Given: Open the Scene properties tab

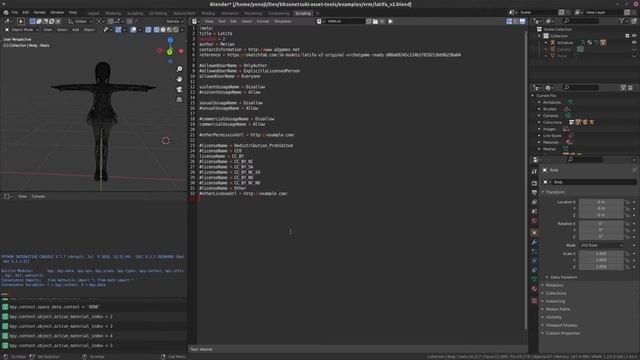Looking at the screenshot, I should pyautogui.click(x=534, y=211).
